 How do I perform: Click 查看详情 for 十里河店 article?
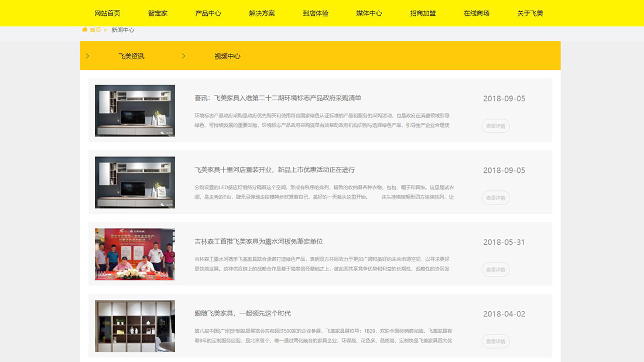click(x=496, y=197)
